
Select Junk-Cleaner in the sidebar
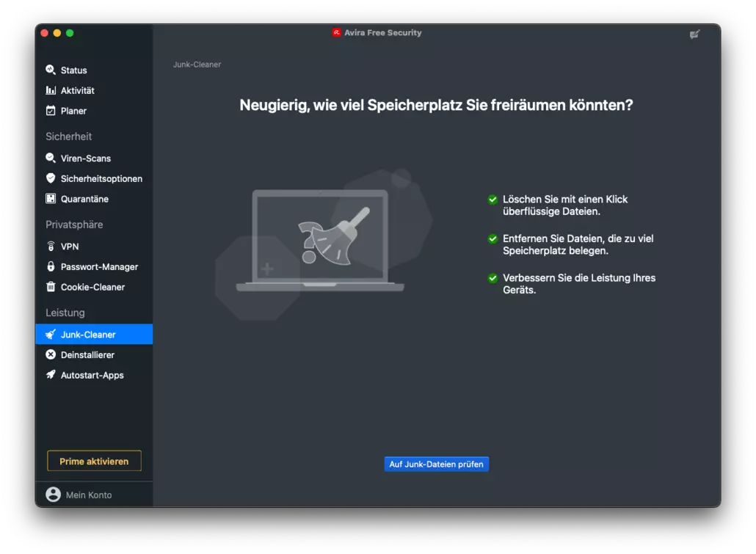click(88, 335)
